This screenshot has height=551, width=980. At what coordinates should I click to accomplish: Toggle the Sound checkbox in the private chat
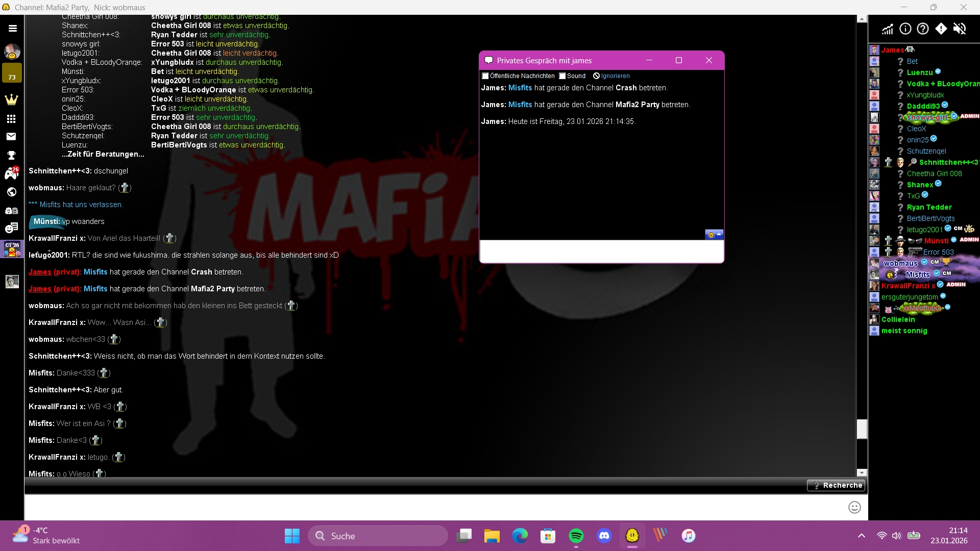coord(562,76)
